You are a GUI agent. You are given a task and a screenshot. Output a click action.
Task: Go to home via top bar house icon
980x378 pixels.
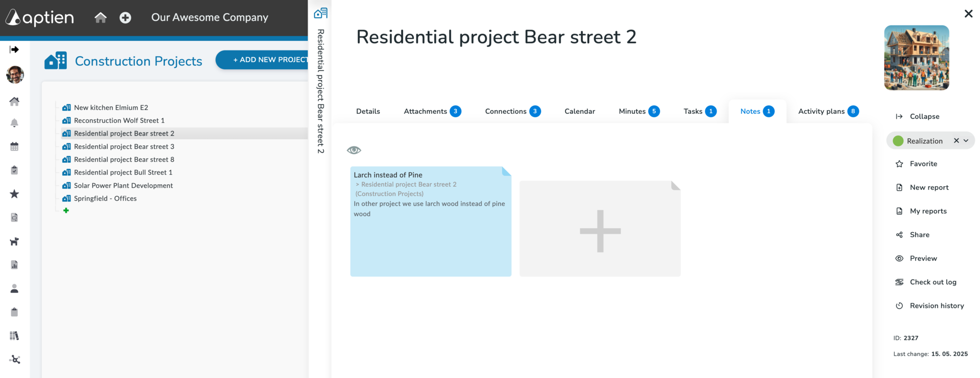tap(101, 18)
